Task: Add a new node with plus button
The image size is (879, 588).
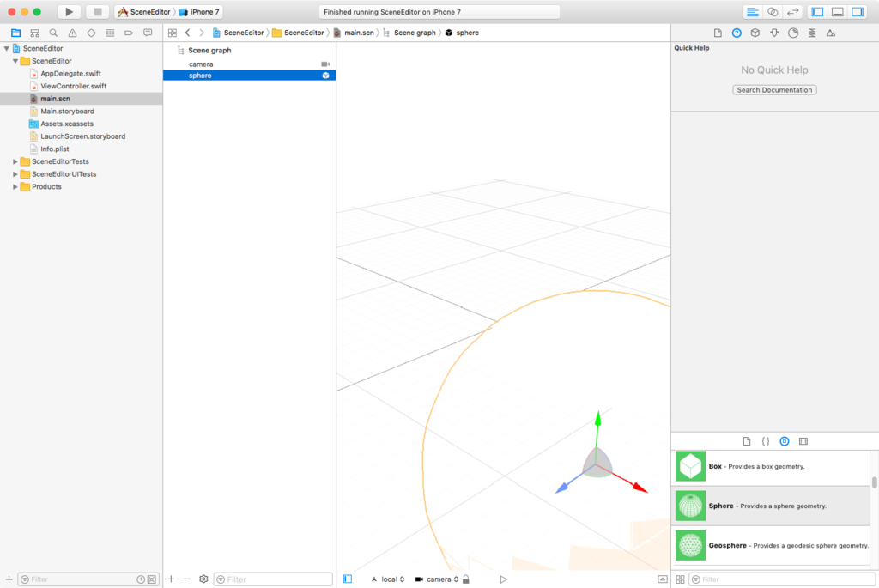Action: (172, 579)
